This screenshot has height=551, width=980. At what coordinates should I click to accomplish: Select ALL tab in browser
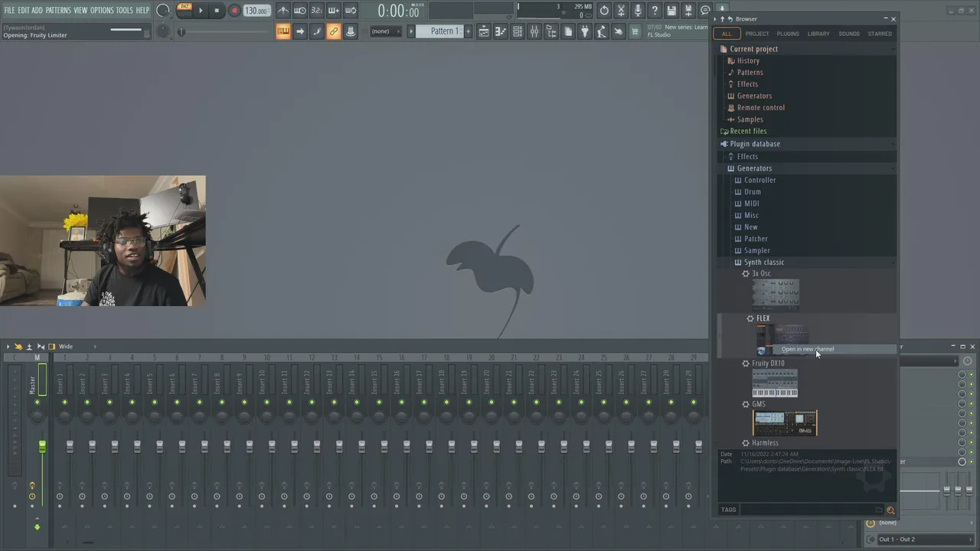[x=727, y=34]
